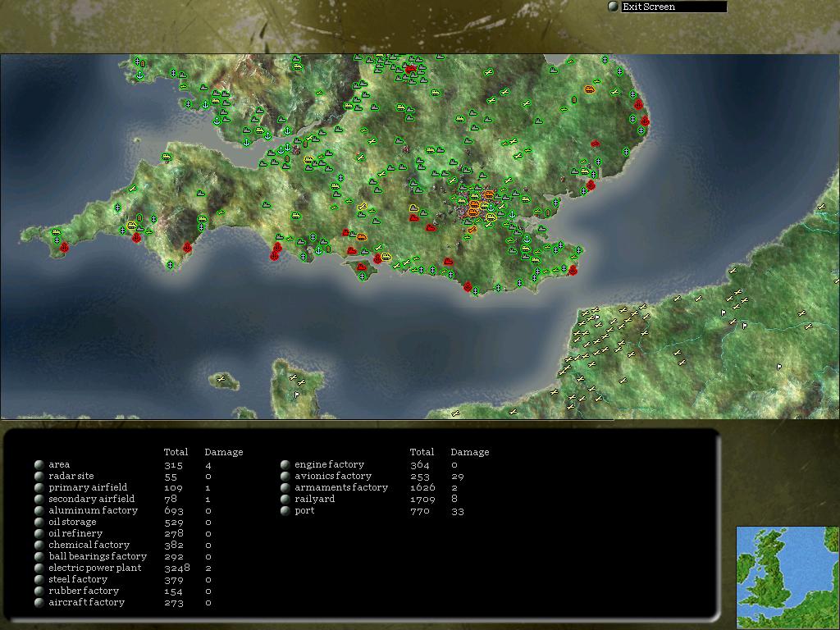The height and width of the screenshot is (630, 840).
Task: Select the easternmost white flag icon in France
Action: [x=779, y=367]
